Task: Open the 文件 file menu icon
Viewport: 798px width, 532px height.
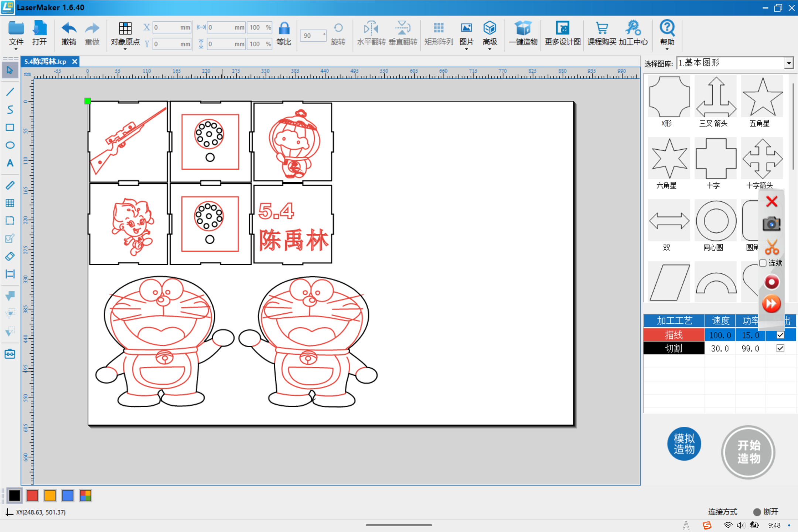Action: click(16, 34)
